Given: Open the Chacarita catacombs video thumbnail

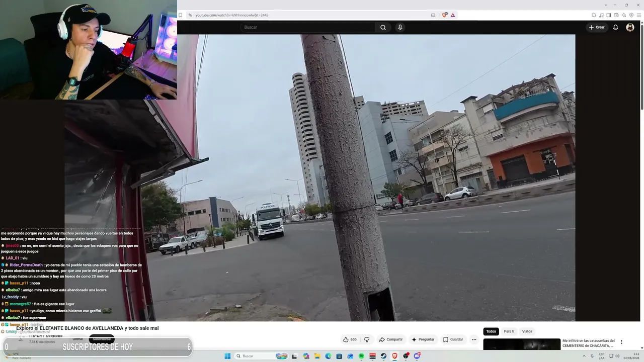Looking at the screenshot, I should [x=522, y=344].
